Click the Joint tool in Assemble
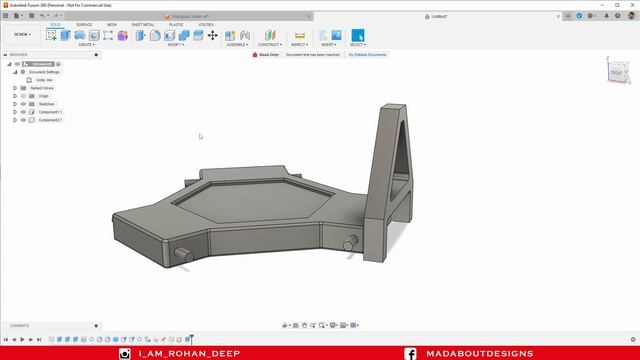 coord(245,36)
